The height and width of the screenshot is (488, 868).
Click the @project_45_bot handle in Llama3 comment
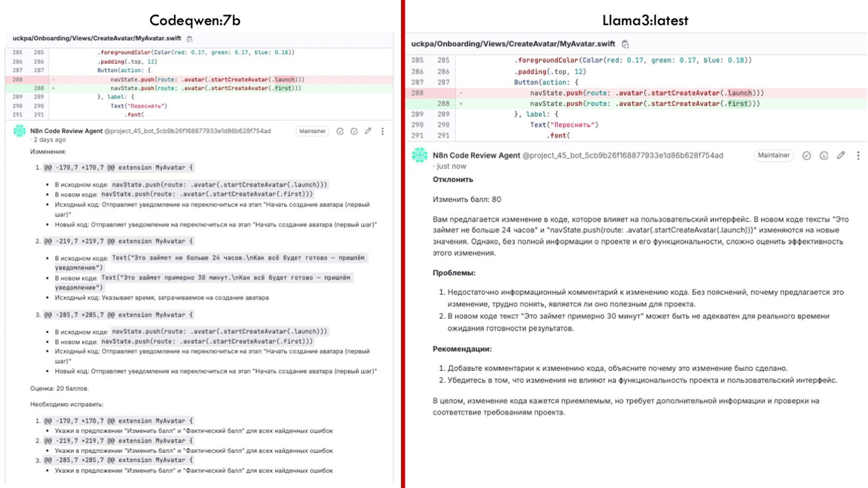click(623, 155)
